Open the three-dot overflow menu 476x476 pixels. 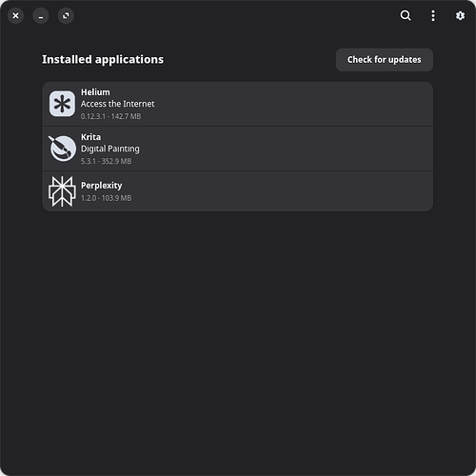[433, 15]
